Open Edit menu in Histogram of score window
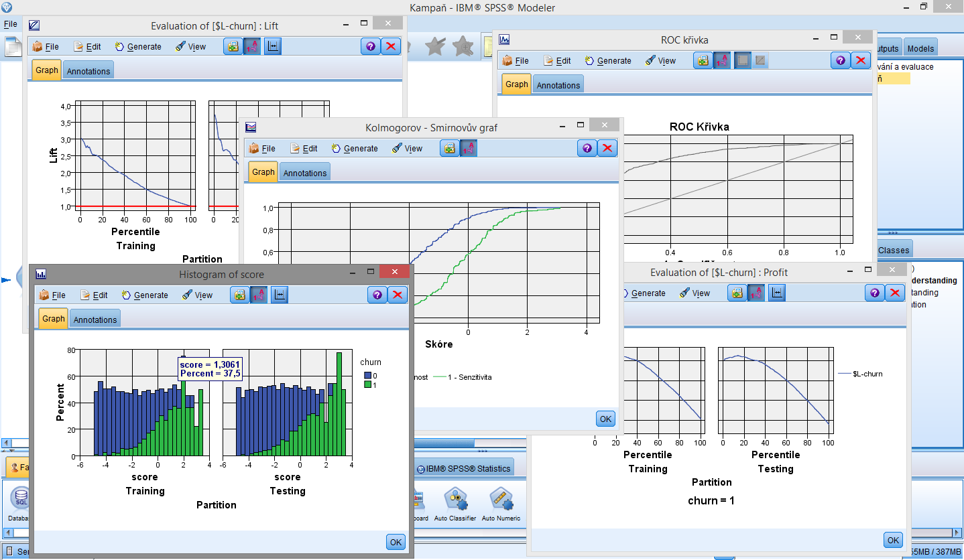 [94, 295]
